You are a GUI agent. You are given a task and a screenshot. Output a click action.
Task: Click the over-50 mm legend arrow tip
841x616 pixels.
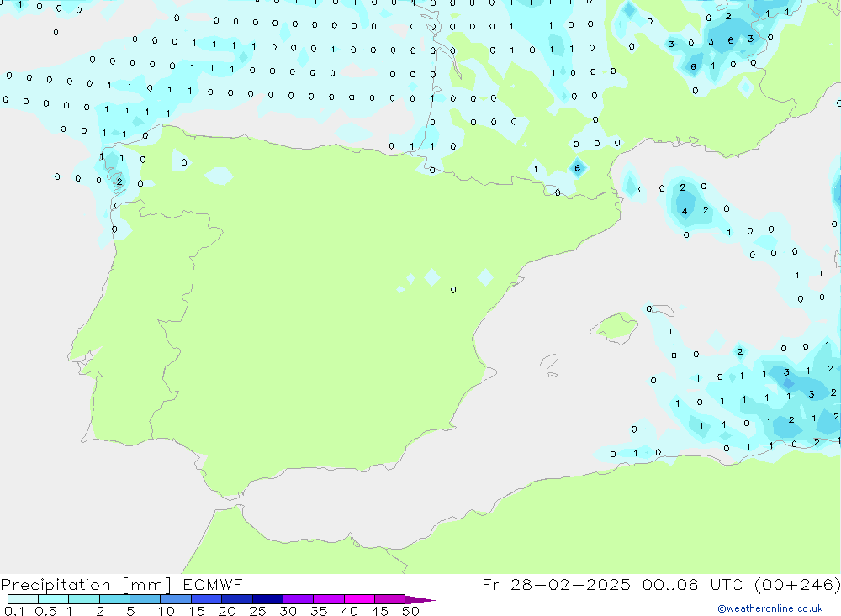[x=420, y=600]
